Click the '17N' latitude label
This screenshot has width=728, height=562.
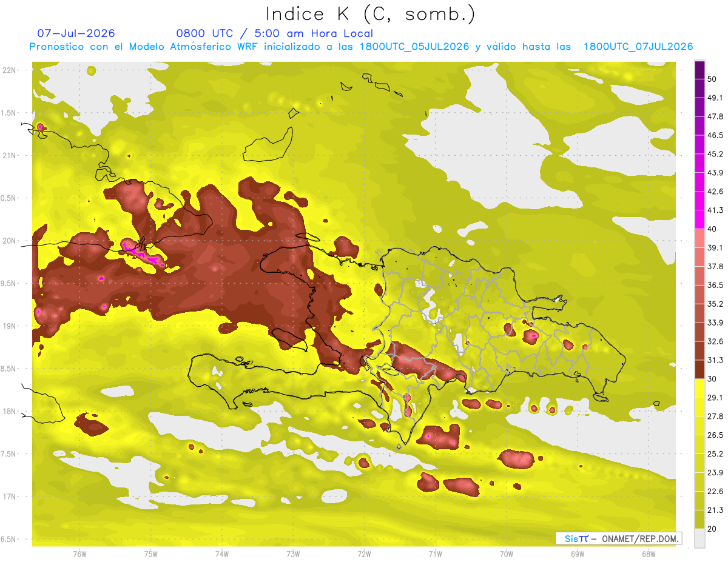click(x=10, y=497)
